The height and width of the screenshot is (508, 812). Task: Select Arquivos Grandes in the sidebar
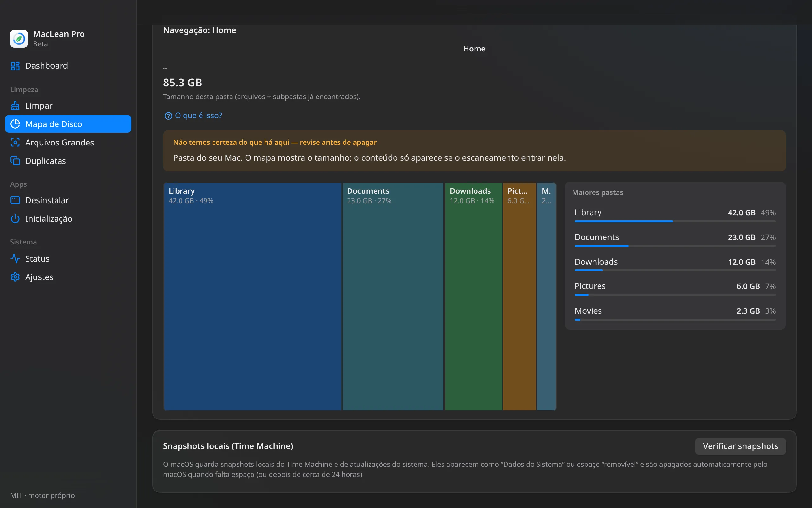[68, 143]
